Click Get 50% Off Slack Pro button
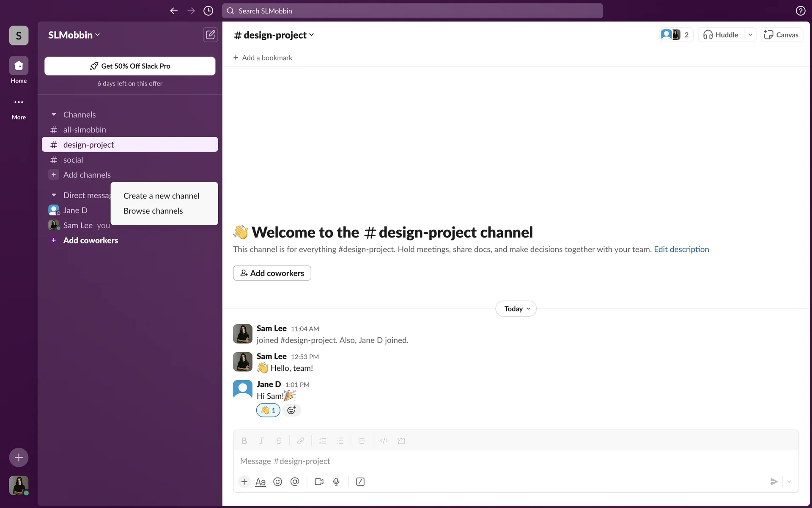 tap(130, 66)
